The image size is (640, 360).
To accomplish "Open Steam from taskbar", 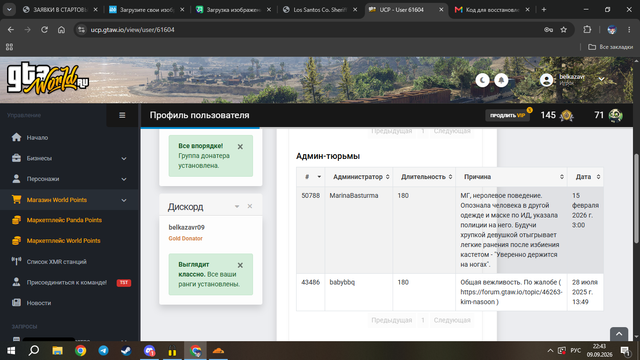I will [126, 351].
